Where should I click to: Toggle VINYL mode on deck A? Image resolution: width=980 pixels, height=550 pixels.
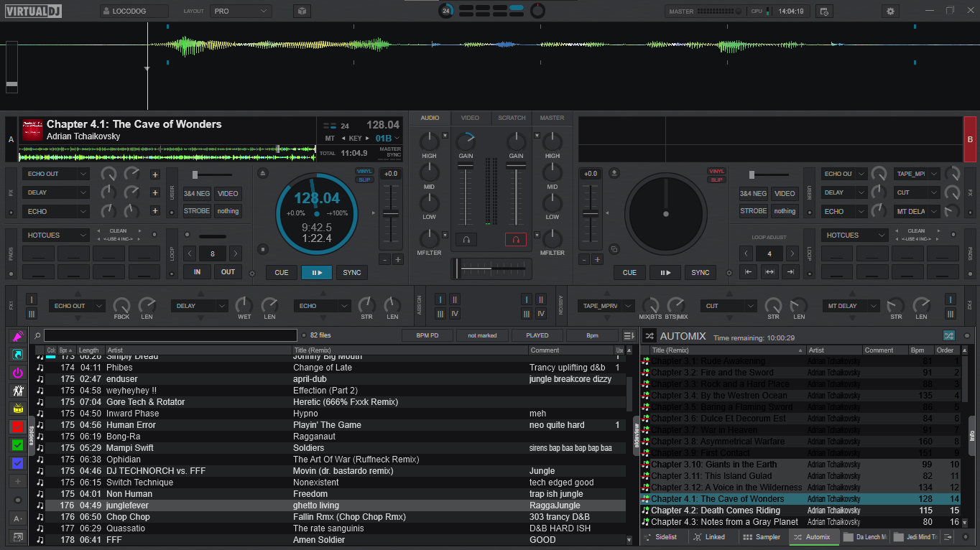click(365, 171)
